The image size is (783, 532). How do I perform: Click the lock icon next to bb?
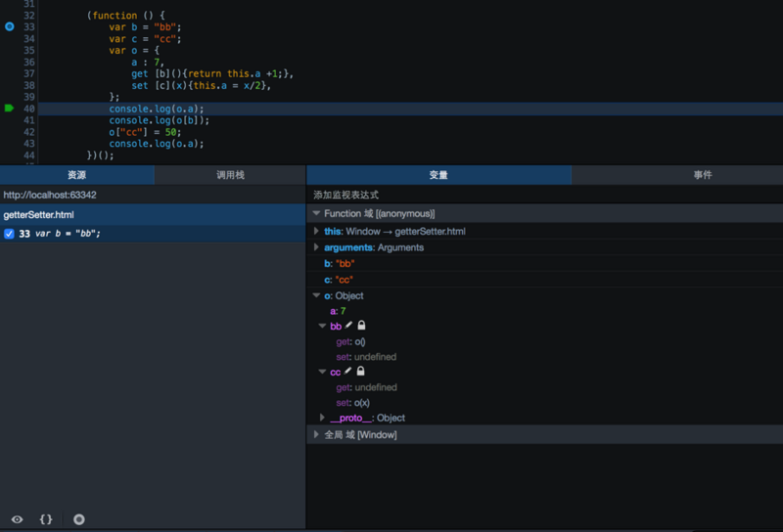tap(361, 326)
